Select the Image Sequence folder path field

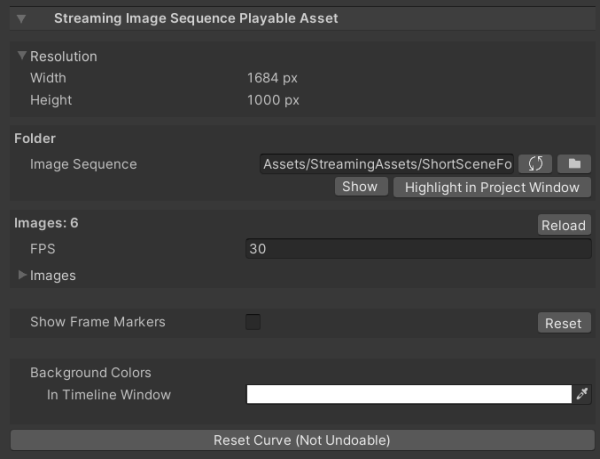pos(386,164)
